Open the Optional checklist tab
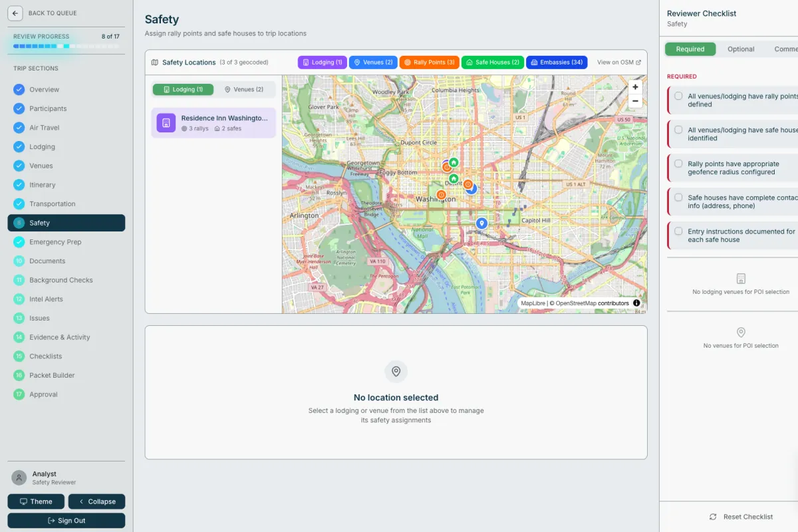798x532 pixels. (741, 49)
